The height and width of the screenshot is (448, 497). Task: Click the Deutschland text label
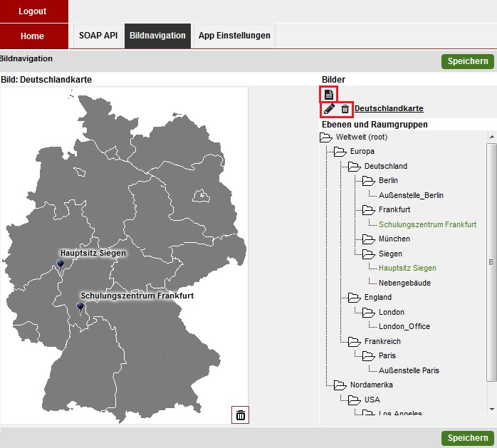386,166
